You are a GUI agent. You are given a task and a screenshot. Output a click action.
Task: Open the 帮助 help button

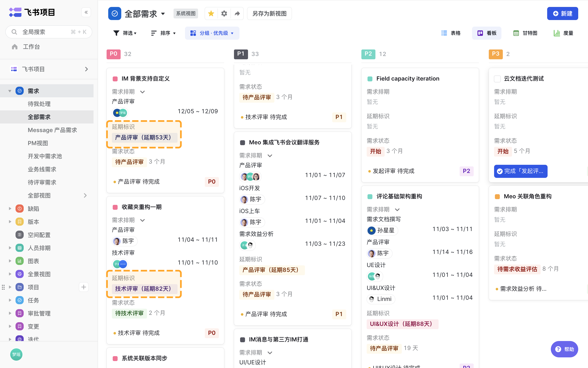(564, 349)
